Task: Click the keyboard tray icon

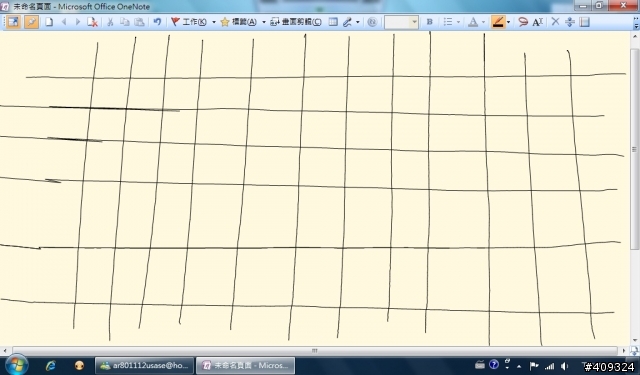Action: [x=480, y=364]
